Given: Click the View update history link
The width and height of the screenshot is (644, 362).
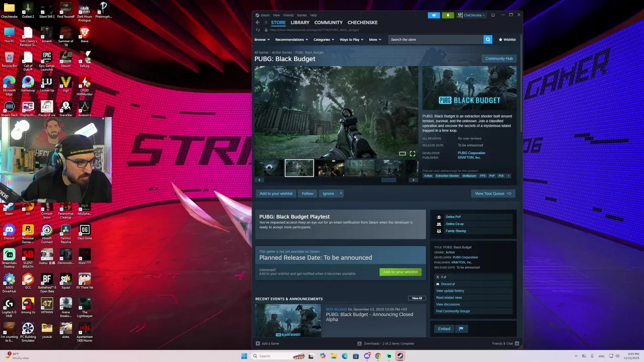Looking at the screenshot, I should (x=450, y=291).
